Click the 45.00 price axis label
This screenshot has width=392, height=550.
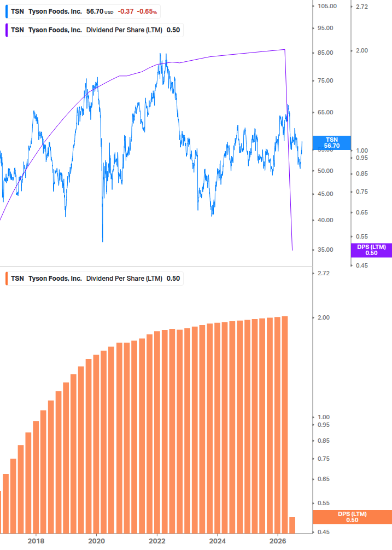coord(325,194)
